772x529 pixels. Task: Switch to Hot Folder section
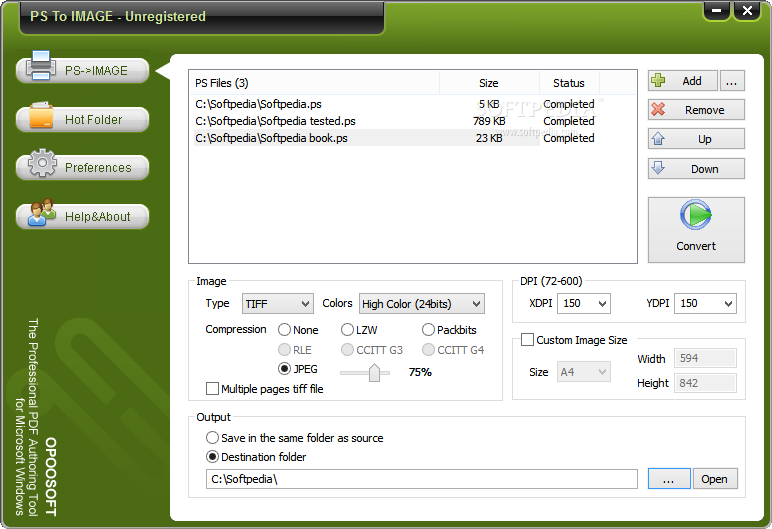83,119
